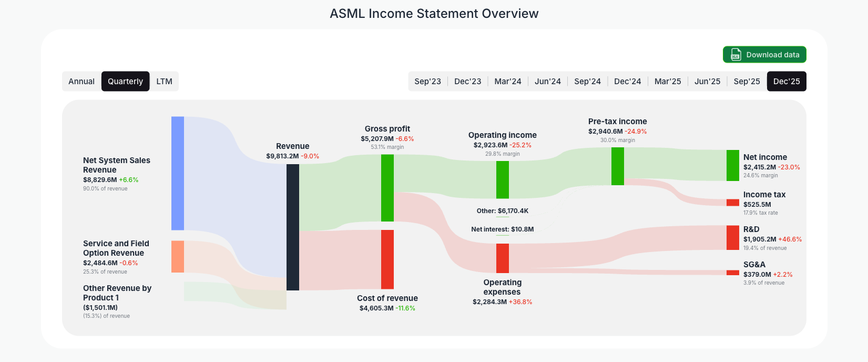
Task: Click the $2,923.6M -25.2% value
Action: click(503, 145)
